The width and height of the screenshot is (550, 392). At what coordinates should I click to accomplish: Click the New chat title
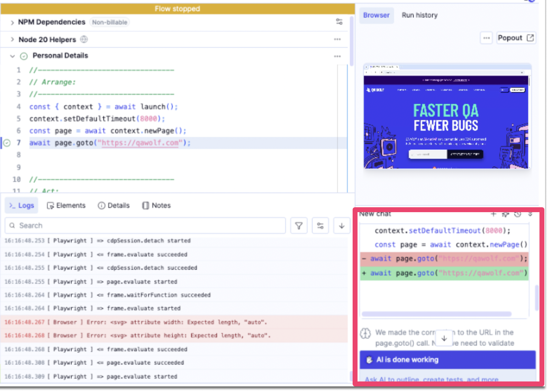click(x=375, y=214)
